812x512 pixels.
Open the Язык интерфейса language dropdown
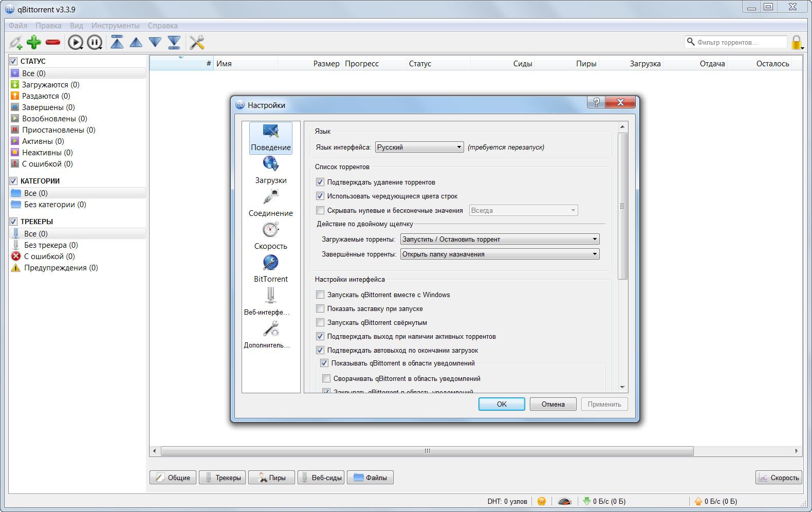pos(419,147)
